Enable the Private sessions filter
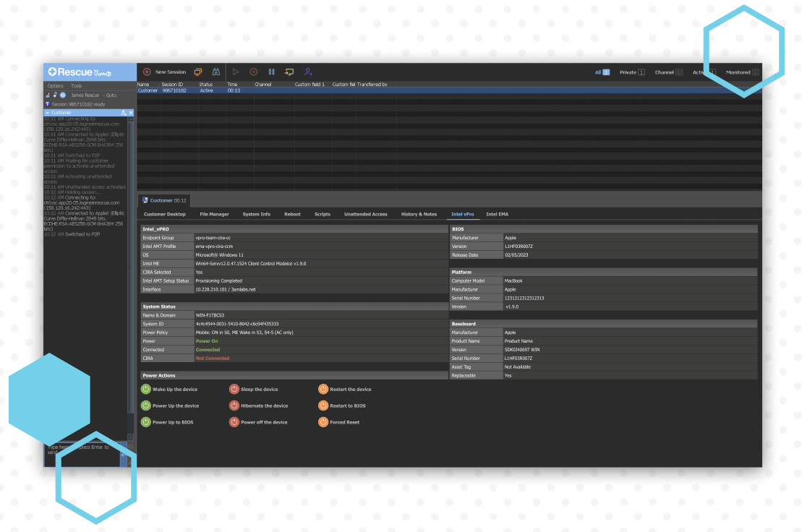The image size is (807, 532). click(x=628, y=72)
